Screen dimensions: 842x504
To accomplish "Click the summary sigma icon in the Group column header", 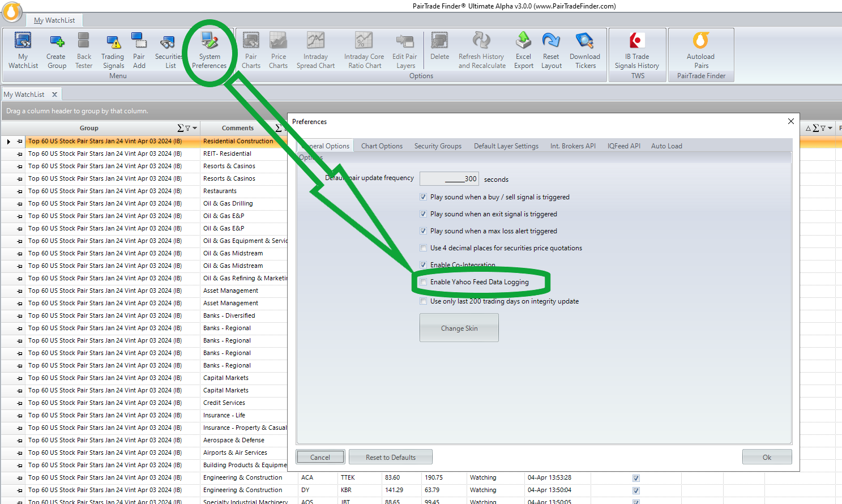I will (x=181, y=129).
